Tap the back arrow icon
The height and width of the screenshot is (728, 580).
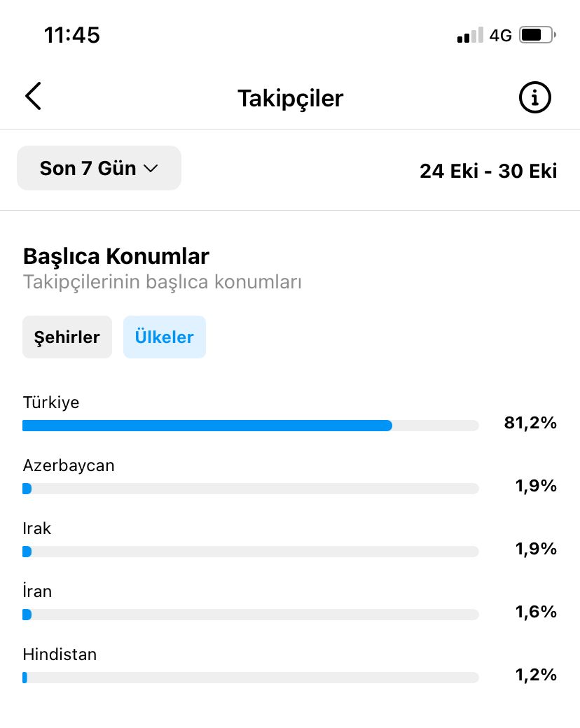tap(33, 96)
